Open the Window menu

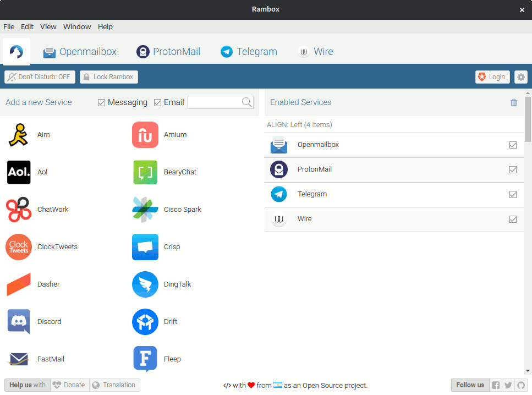(77, 26)
